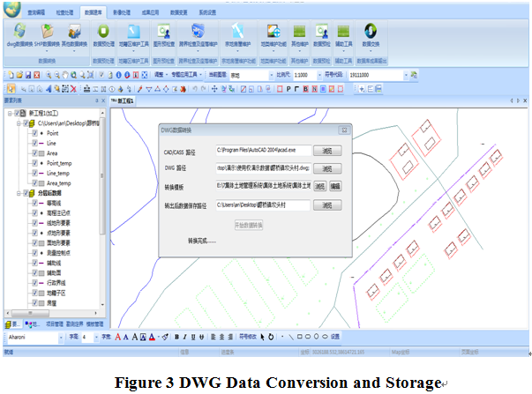Click the Italic text formatting icon
Viewport: 532px width, 394px height.
[x=185, y=337]
